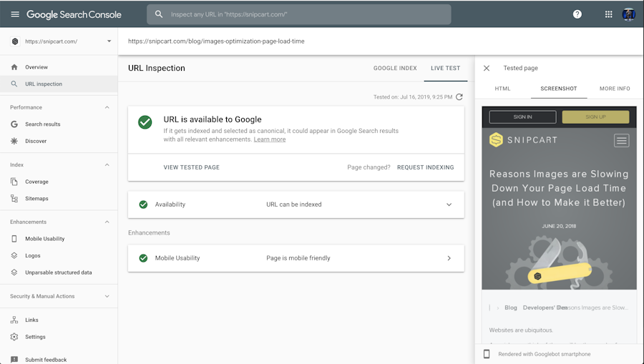Select the Screenshot tab
The height and width of the screenshot is (364, 644).
[559, 89]
